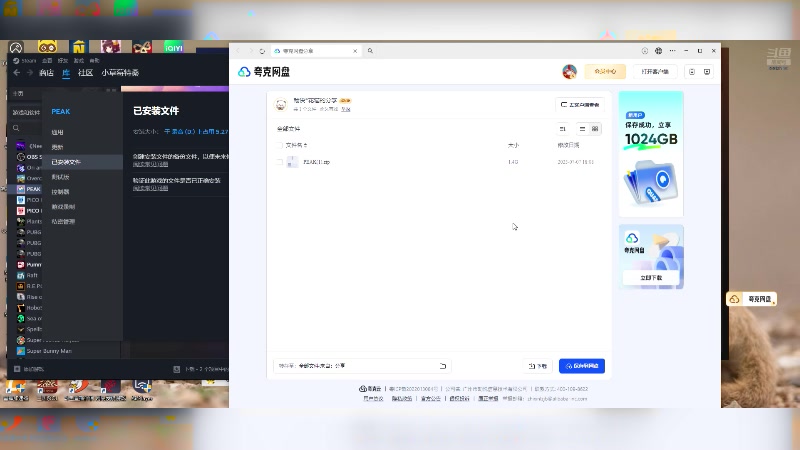Click the underlined link below the sharer name
The width and height of the screenshot is (800, 450).
pos(346,109)
